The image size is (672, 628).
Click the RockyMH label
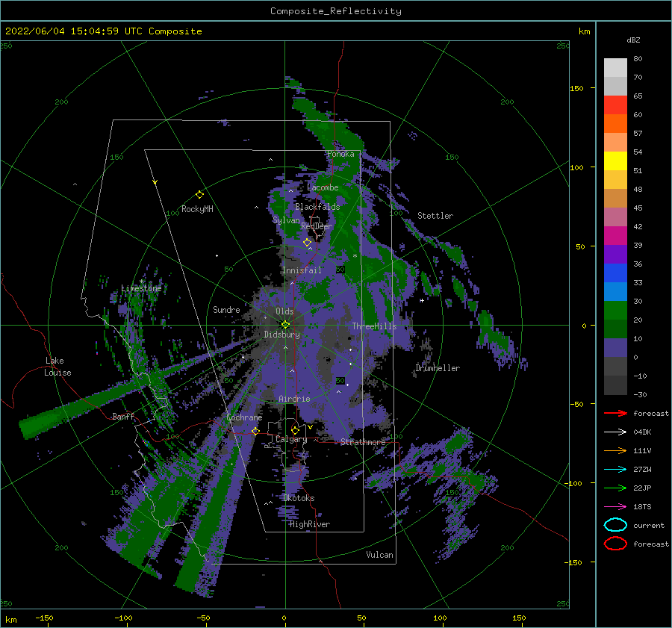tap(197, 209)
